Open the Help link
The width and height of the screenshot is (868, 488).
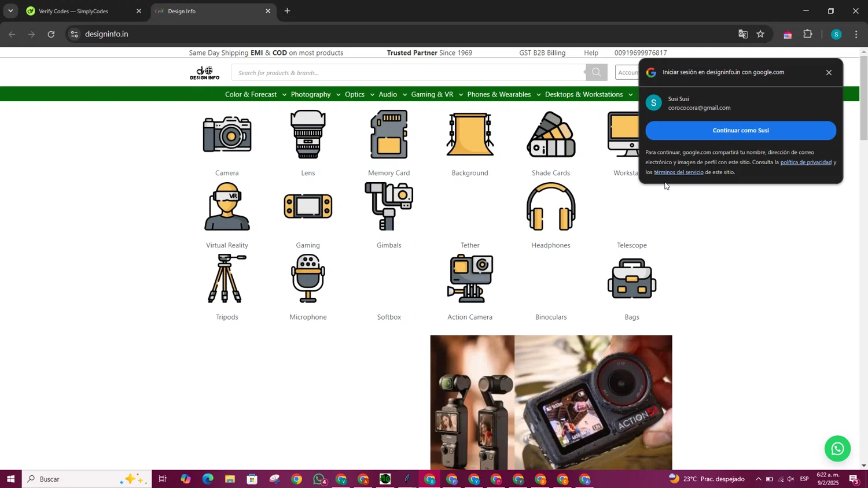pos(591,53)
